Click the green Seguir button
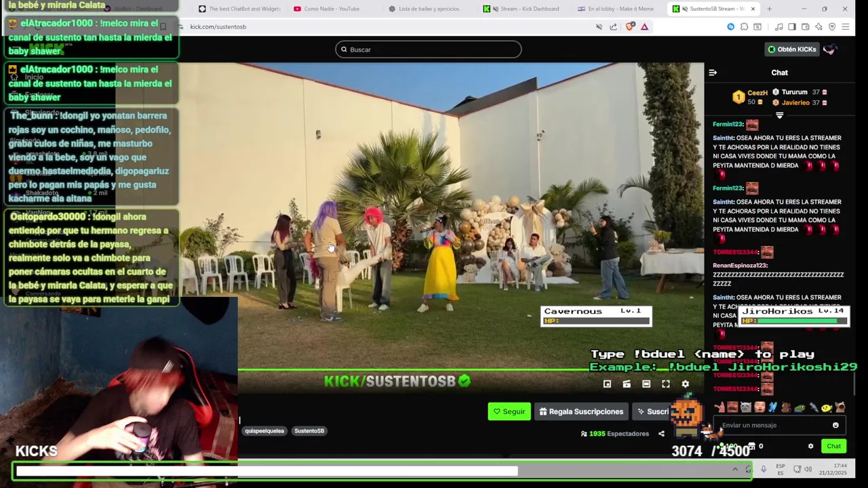Viewport: 868px width, 488px height. click(x=509, y=411)
